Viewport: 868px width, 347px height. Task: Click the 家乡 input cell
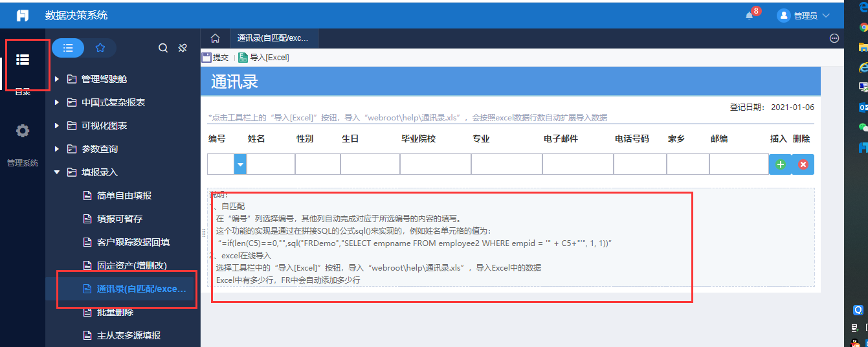click(x=688, y=164)
